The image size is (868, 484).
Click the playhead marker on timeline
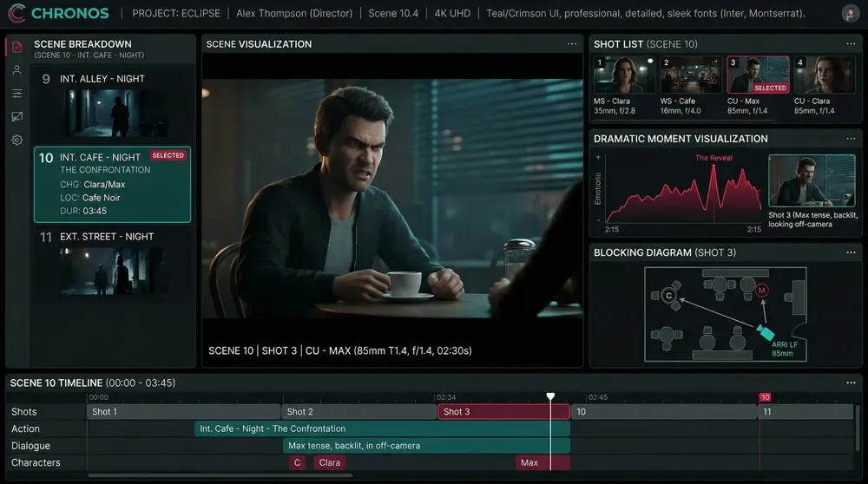550,396
